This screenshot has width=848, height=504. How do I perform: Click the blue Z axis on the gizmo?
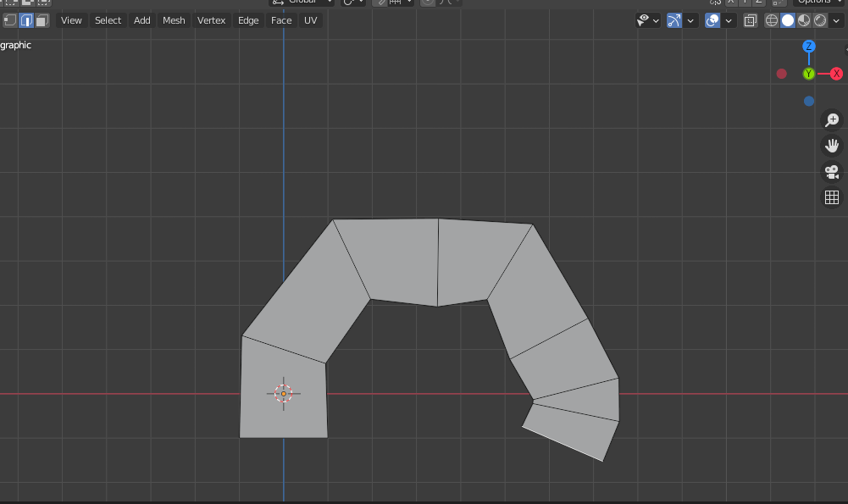point(808,47)
